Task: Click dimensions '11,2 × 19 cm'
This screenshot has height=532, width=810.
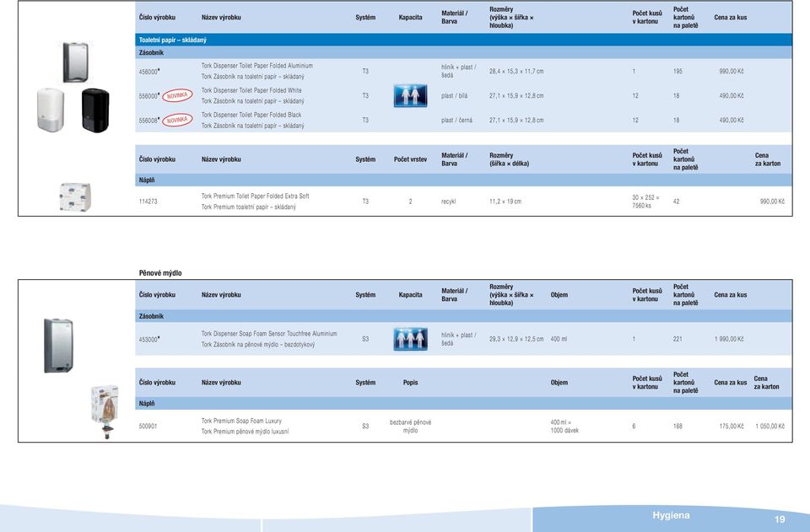Action: pyautogui.click(x=505, y=202)
